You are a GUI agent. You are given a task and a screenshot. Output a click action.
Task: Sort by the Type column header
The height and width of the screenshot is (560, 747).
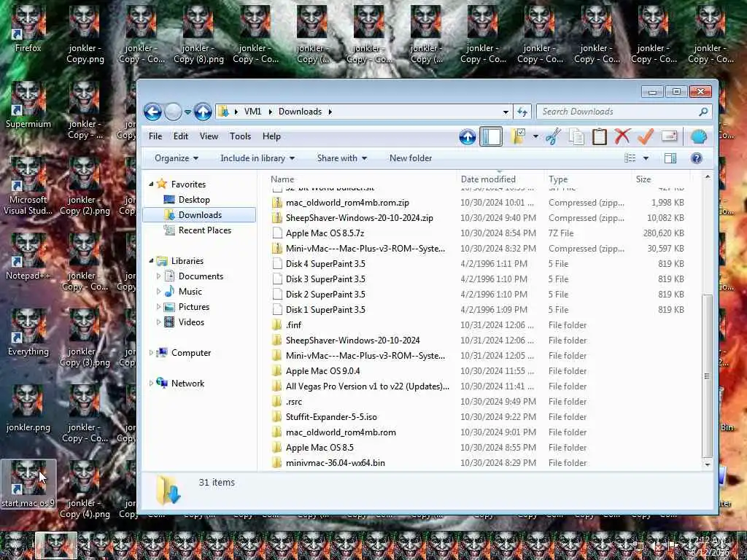pyautogui.click(x=588, y=179)
